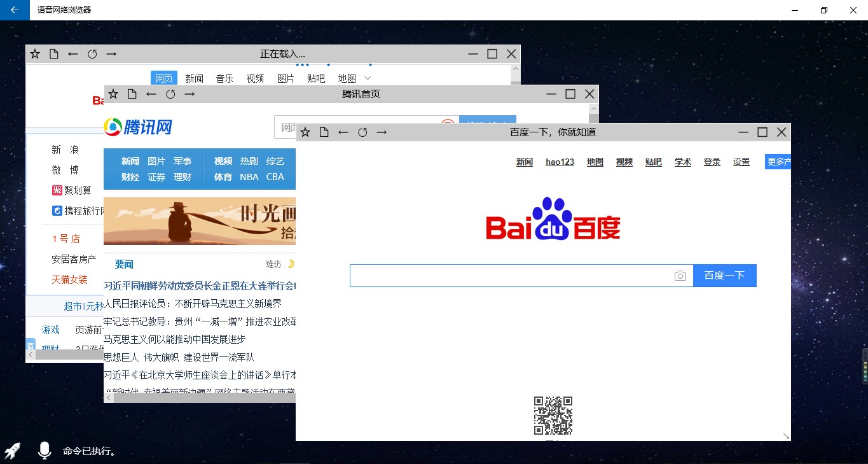Click the back arrow in app title bar

15,10
